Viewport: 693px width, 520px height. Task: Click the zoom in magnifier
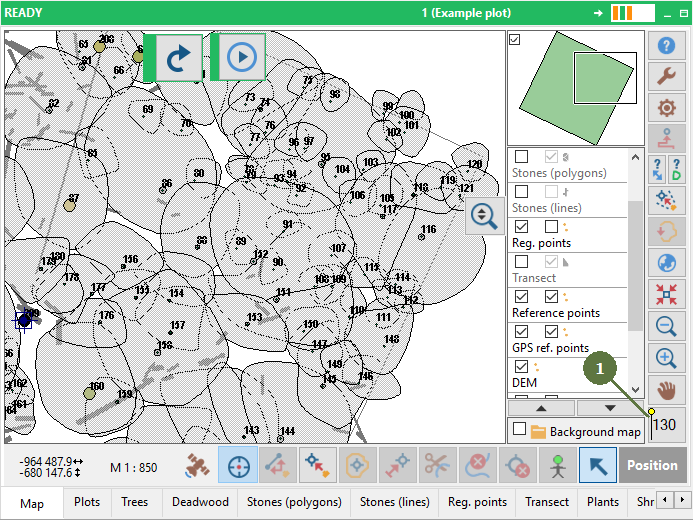tap(666, 358)
